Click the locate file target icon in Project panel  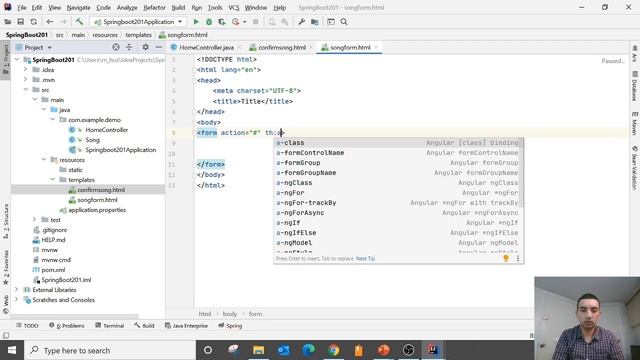[x=116, y=47]
